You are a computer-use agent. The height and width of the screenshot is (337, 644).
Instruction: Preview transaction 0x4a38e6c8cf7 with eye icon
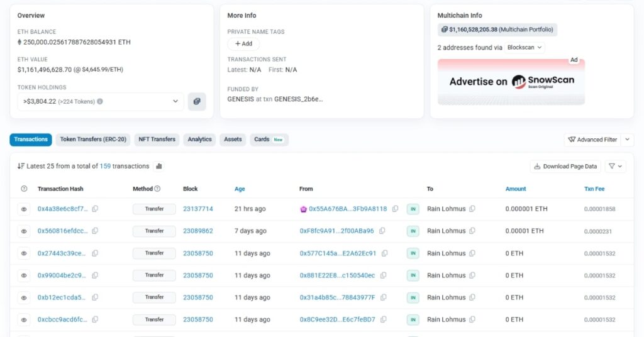pyautogui.click(x=24, y=209)
